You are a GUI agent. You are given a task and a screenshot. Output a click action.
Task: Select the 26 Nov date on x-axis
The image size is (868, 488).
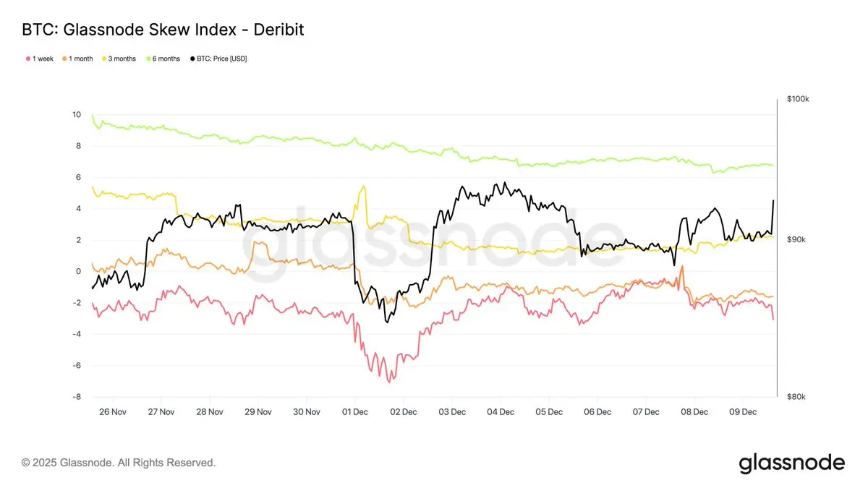point(112,411)
